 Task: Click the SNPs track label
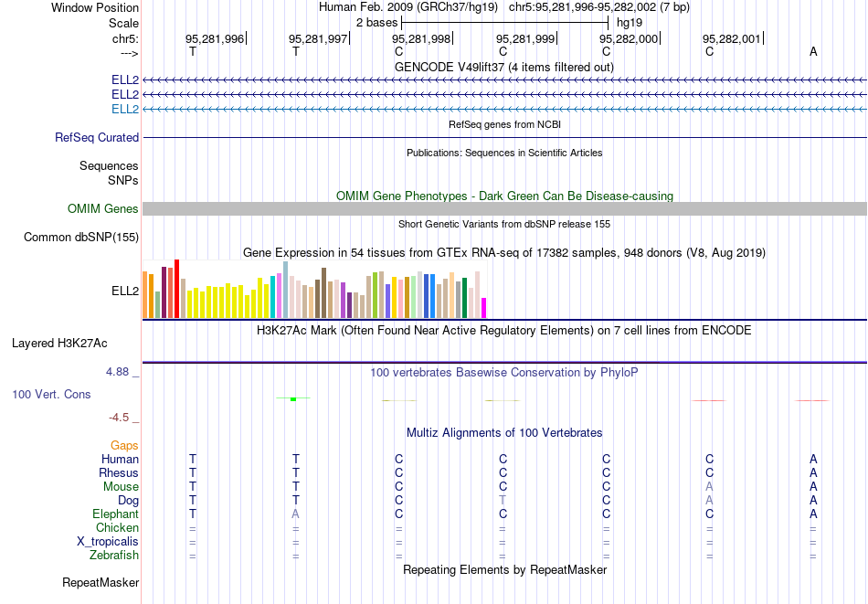coord(123,181)
